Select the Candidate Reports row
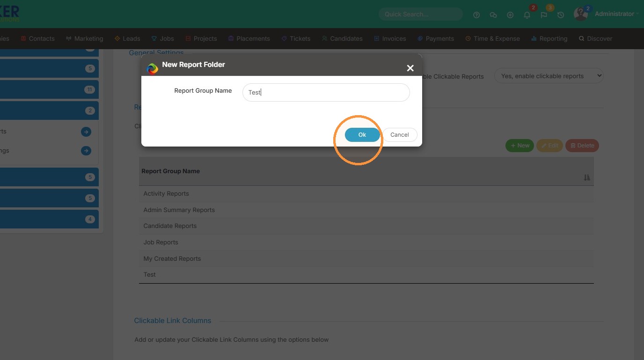The width and height of the screenshot is (644, 360). click(366, 226)
